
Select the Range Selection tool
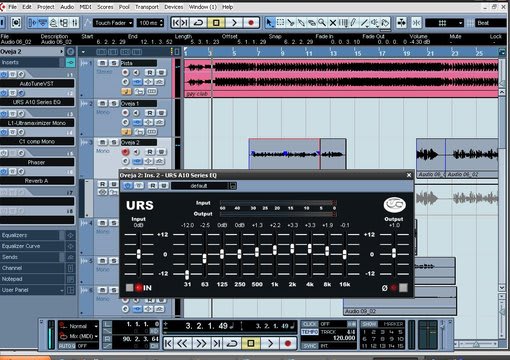(280, 23)
